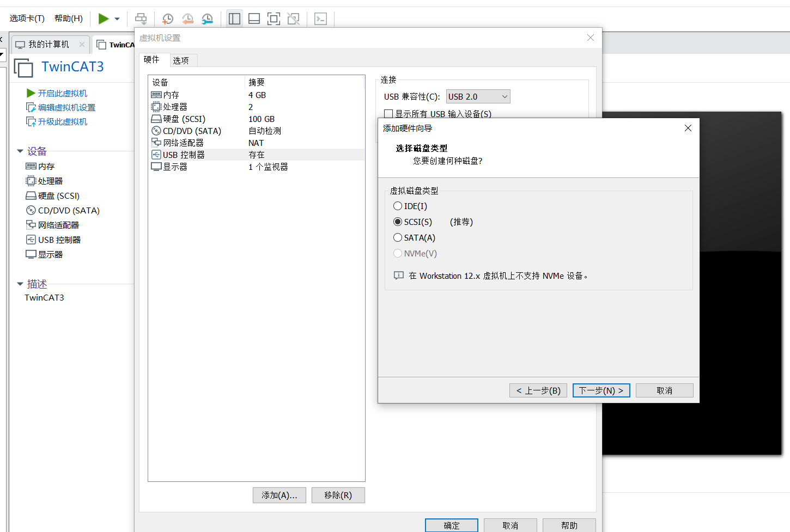
Task: Select the 内存 row in hardware list
Action: pos(256,95)
